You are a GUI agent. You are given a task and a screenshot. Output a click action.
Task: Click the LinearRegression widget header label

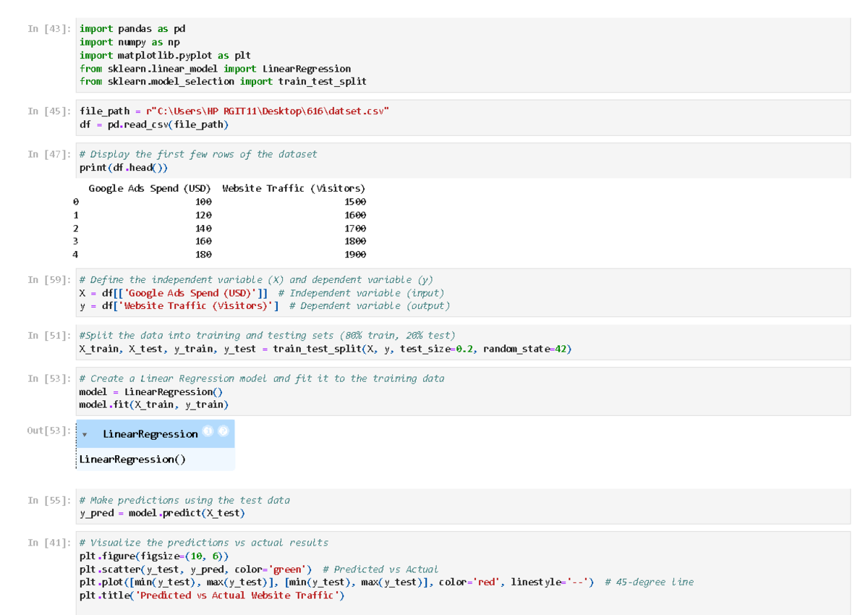(150, 434)
